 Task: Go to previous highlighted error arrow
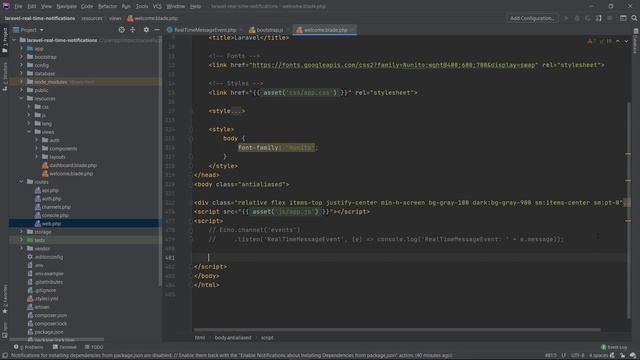coord(618,41)
